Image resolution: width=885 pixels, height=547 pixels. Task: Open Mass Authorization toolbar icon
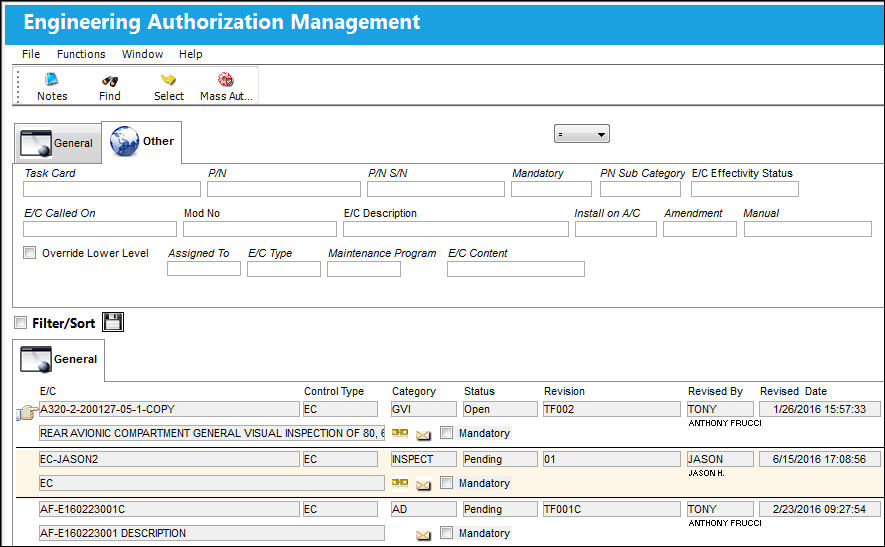click(226, 80)
